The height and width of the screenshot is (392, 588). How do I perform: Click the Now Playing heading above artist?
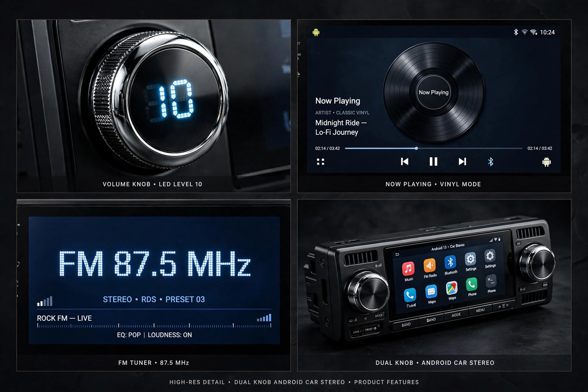pyautogui.click(x=338, y=101)
